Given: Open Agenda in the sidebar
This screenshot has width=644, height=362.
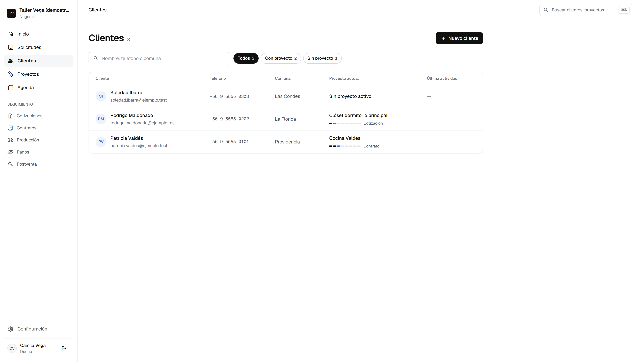Looking at the screenshot, I should point(39,88).
